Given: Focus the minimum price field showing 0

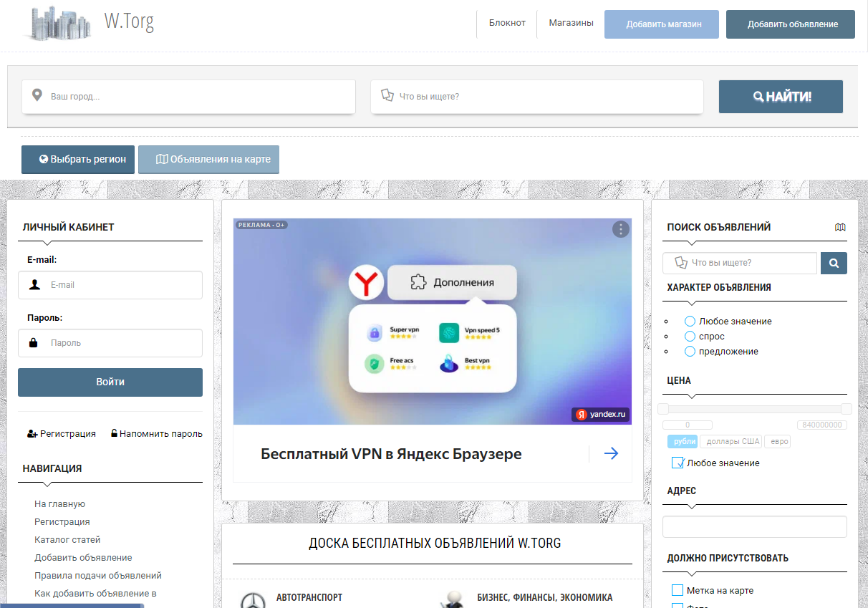Looking at the screenshot, I should [688, 425].
